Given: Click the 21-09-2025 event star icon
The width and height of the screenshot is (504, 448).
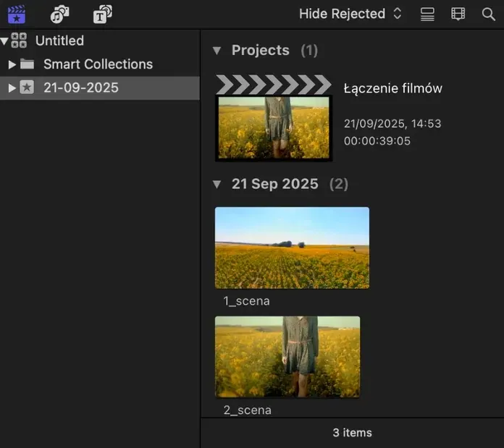Looking at the screenshot, I should (x=27, y=88).
